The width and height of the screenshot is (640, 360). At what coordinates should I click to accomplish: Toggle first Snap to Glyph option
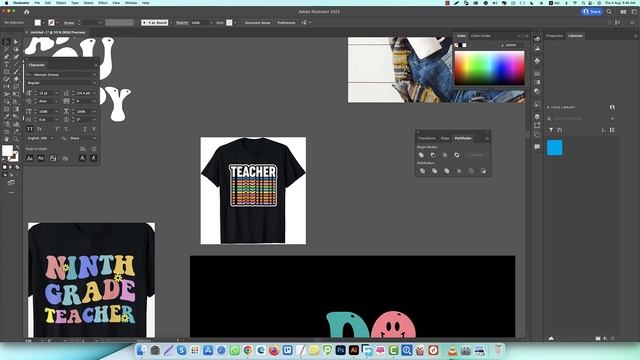pos(30,158)
